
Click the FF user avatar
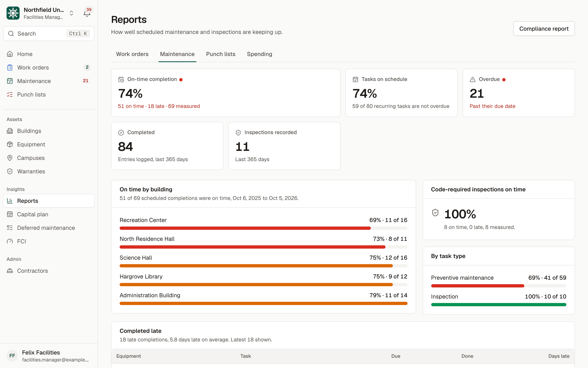12,356
